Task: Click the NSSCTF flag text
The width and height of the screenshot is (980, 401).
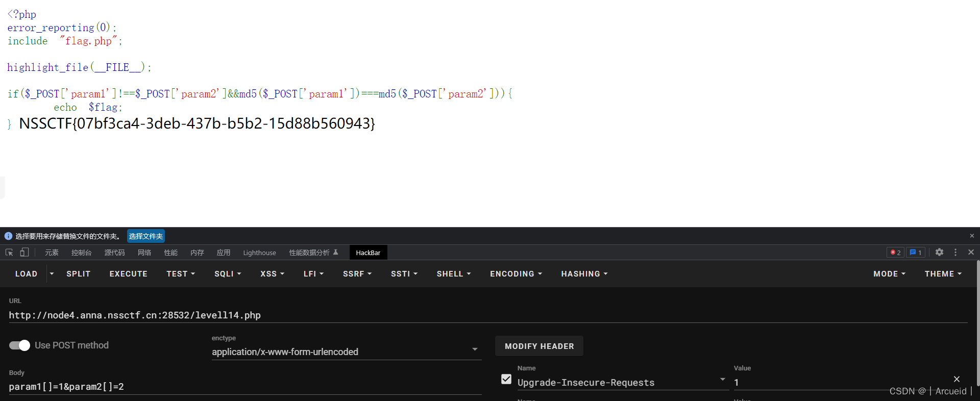Action: (x=197, y=123)
